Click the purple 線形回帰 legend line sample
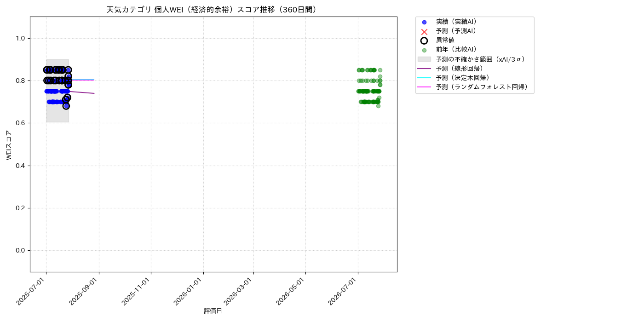This screenshot has width=644, height=322. pyautogui.click(x=424, y=69)
